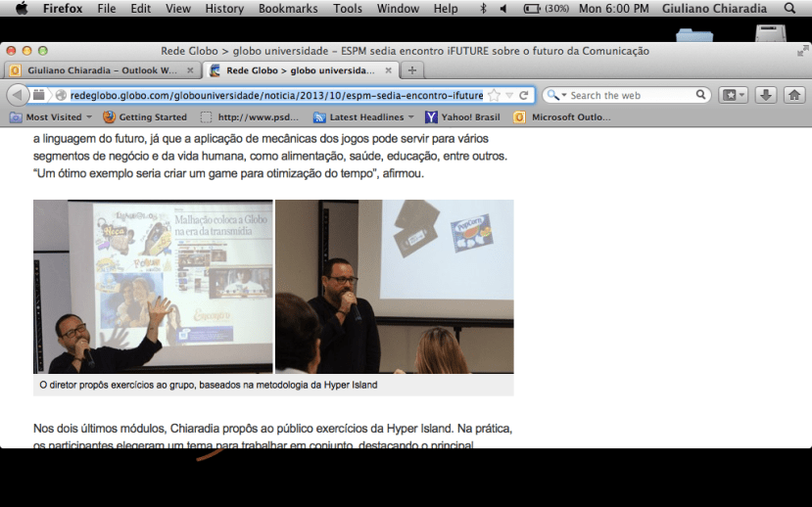
Task: Click the search magnifier go button
Action: click(700, 95)
